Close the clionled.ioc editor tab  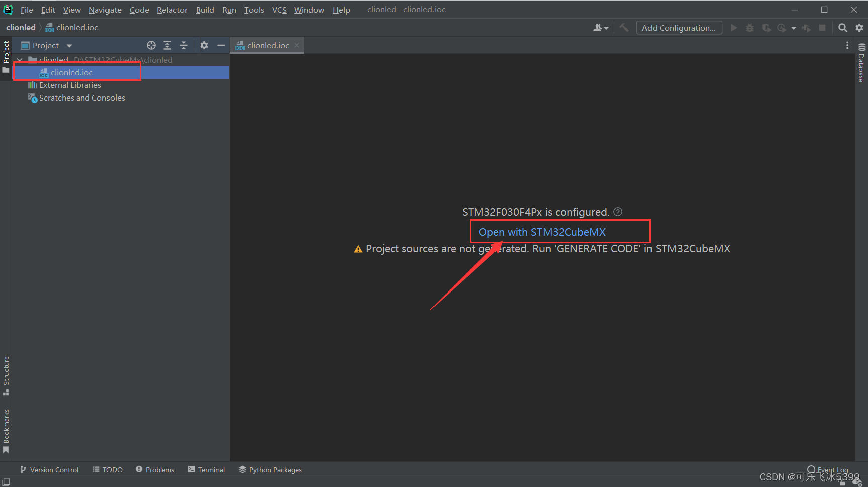pyautogui.click(x=297, y=45)
